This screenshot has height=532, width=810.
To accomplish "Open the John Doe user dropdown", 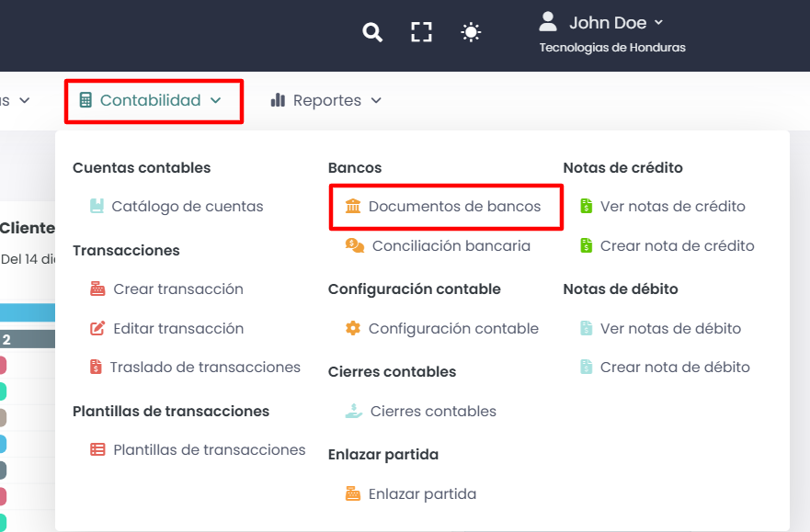I will click(x=616, y=23).
